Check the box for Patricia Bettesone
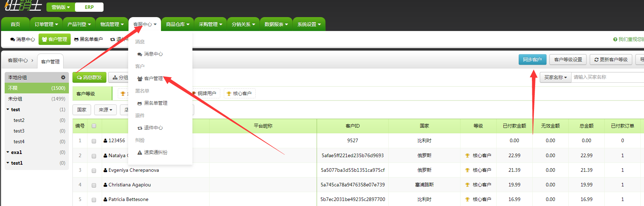 click(94, 200)
